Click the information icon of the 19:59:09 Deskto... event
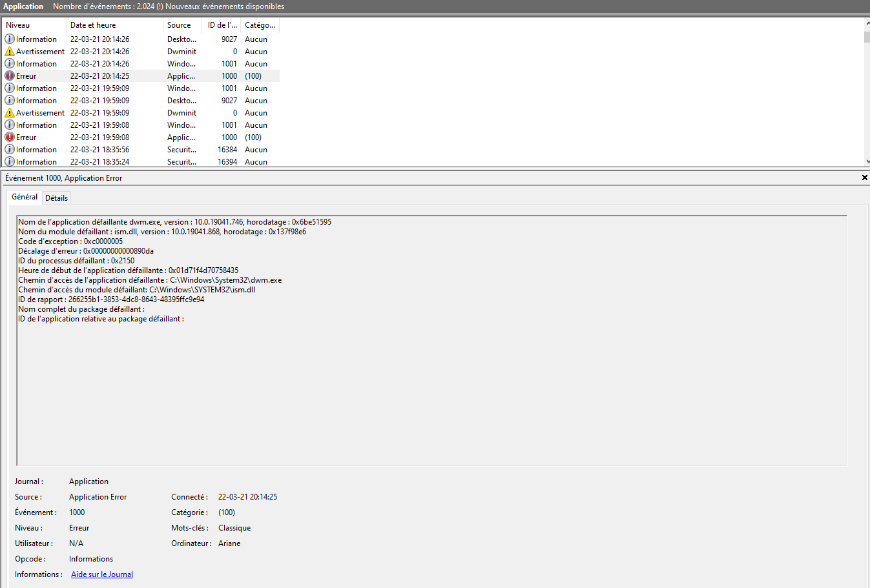This screenshot has height=588, width=870. click(x=10, y=101)
